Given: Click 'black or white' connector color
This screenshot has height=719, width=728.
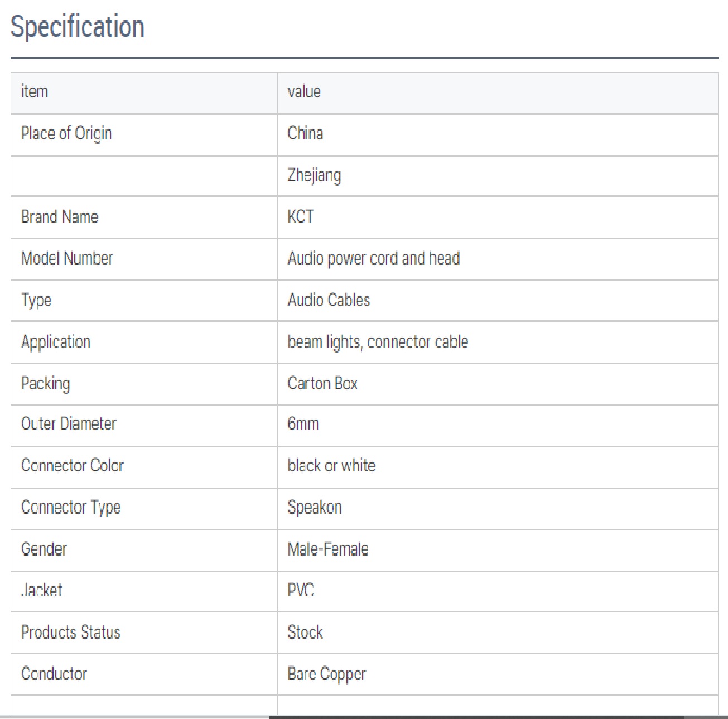Looking at the screenshot, I should pyautogui.click(x=331, y=466).
